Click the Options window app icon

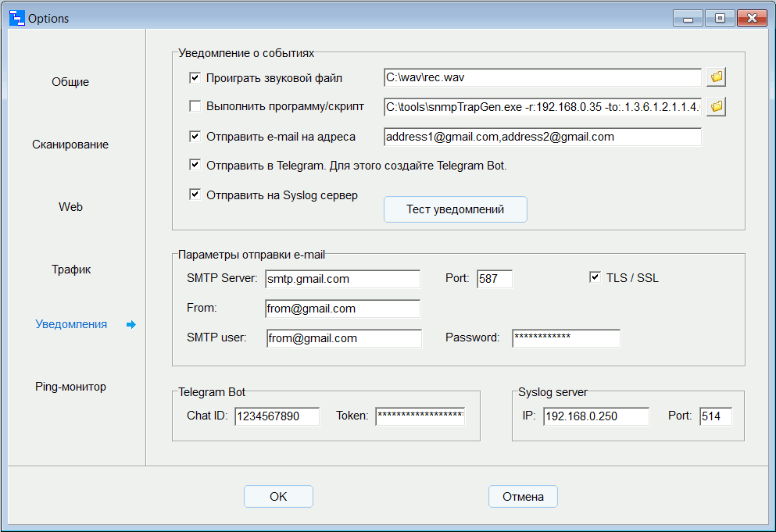click(16, 18)
